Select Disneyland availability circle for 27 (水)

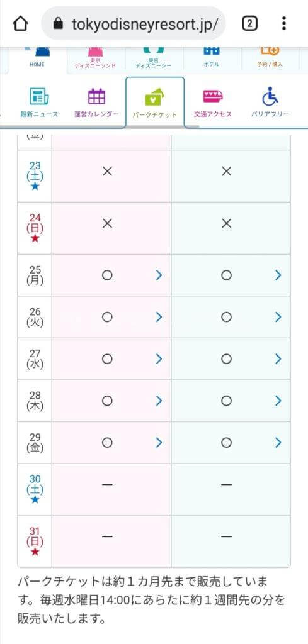[x=107, y=359]
